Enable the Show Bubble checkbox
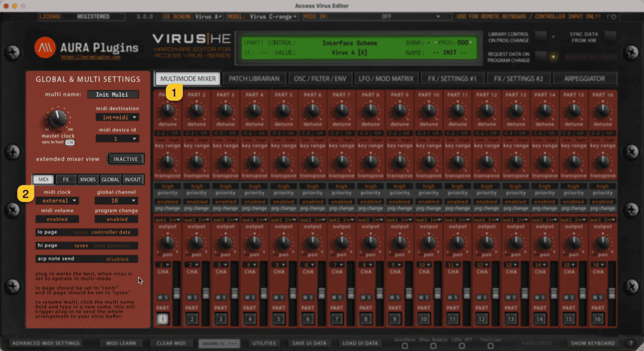The width and height of the screenshot is (644, 351). [x=433, y=346]
